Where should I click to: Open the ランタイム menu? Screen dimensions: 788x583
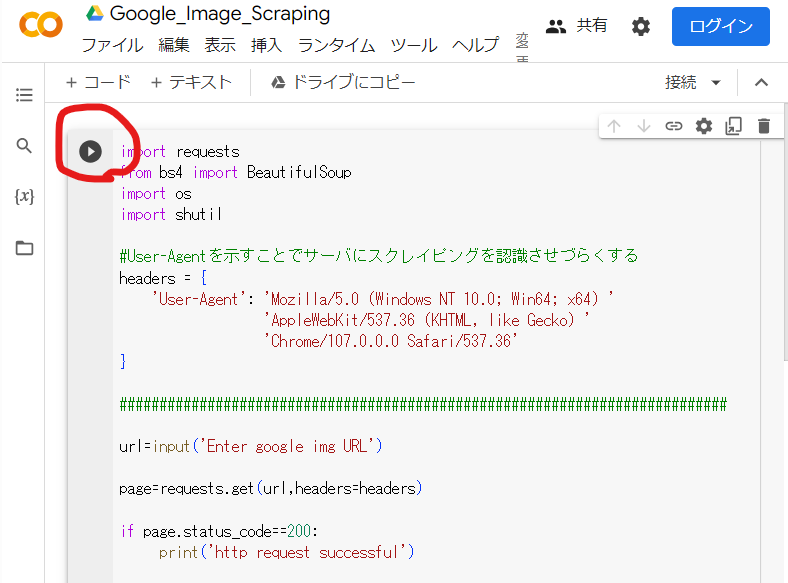click(x=336, y=45)
